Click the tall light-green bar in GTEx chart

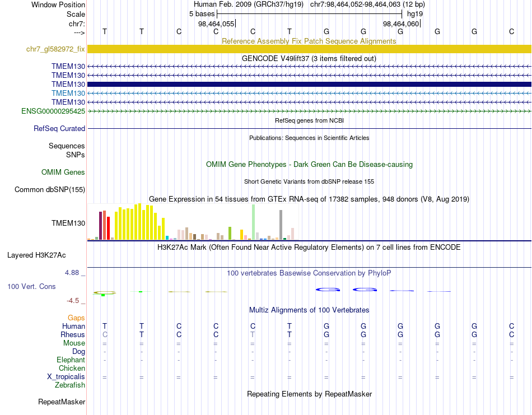click(253, 222)
